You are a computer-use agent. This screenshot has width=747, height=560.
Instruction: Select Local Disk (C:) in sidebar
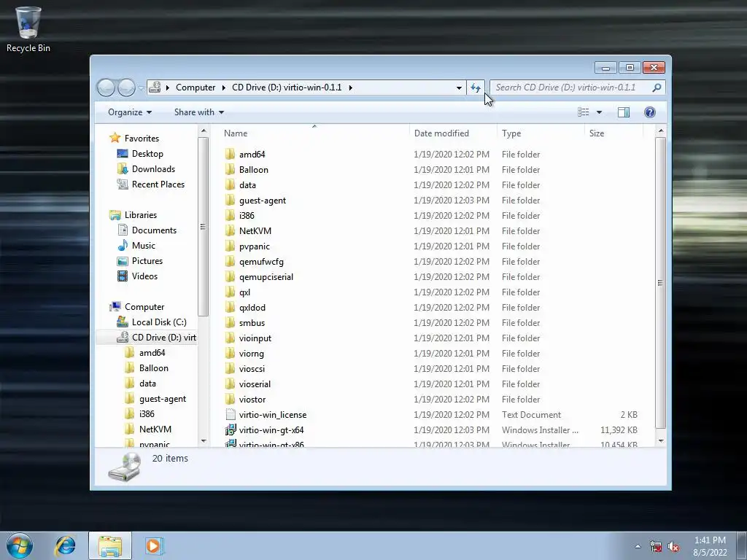coord(158,322)
